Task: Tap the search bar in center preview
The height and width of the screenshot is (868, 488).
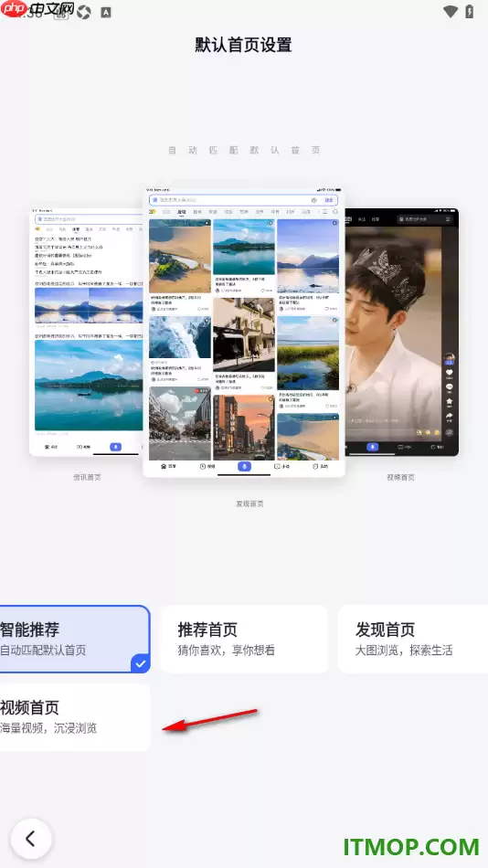Action: click(x=243, y=200)
